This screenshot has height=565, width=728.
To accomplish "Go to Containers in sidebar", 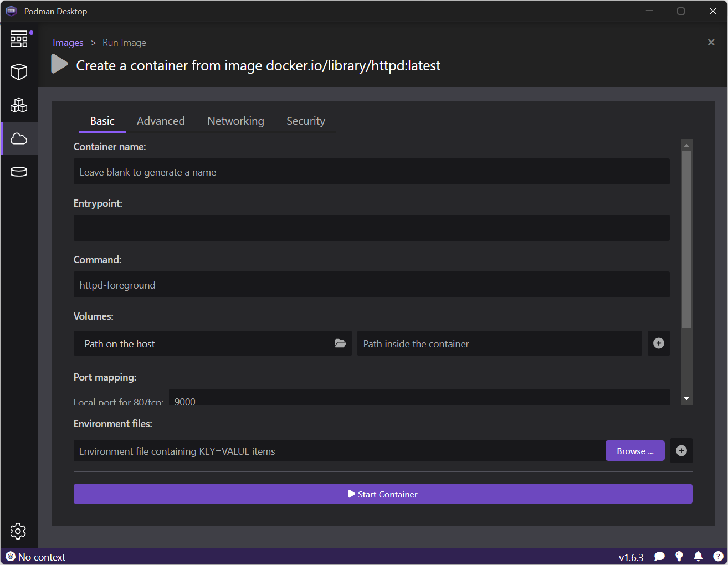I will tap(19, 72).
